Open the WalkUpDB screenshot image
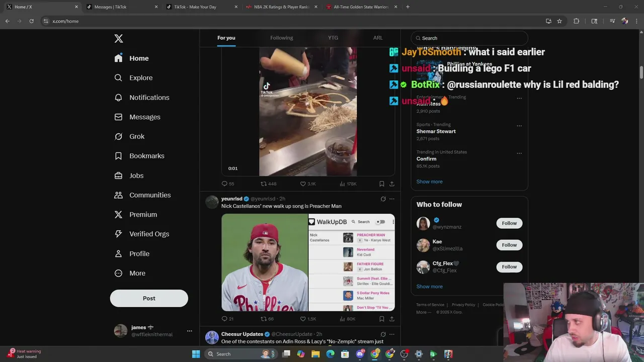Screen dimensions: 644x362 (352, 262)
